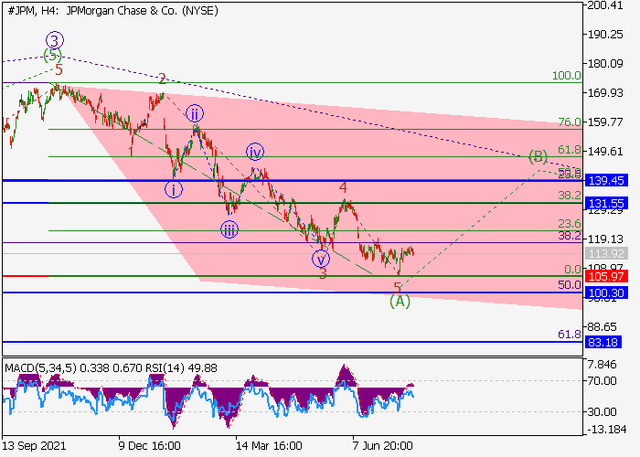Screen dimensions: 640x457
Task: Click the green (A) wave label
Action: point(400,300)
